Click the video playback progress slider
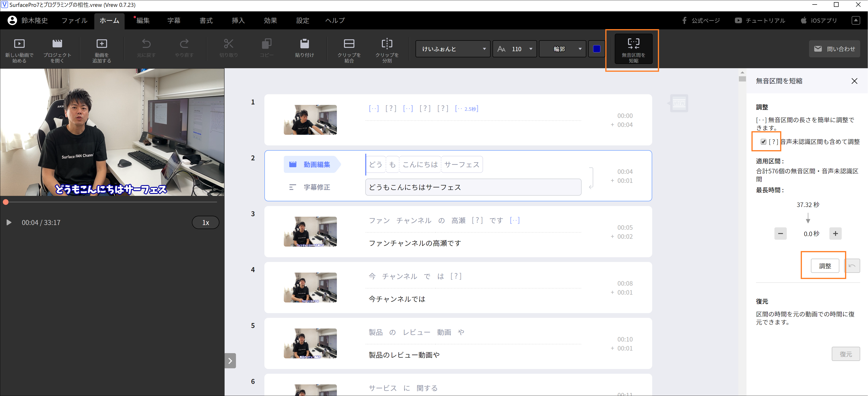The width and height of the screenshot is (868, 396). click(111, 202)
